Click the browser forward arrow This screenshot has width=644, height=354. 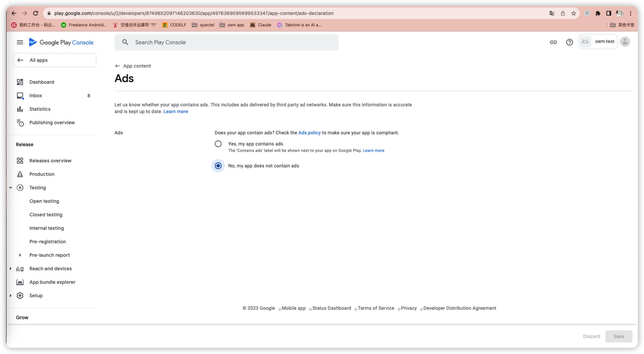25,13
